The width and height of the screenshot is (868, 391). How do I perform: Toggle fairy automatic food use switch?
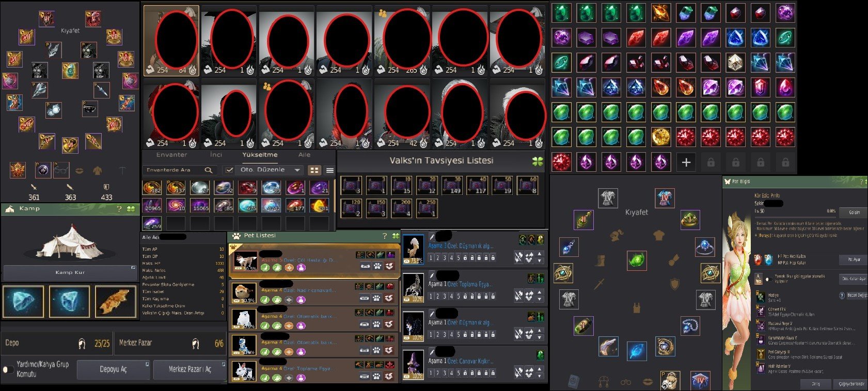pos(768,279)
